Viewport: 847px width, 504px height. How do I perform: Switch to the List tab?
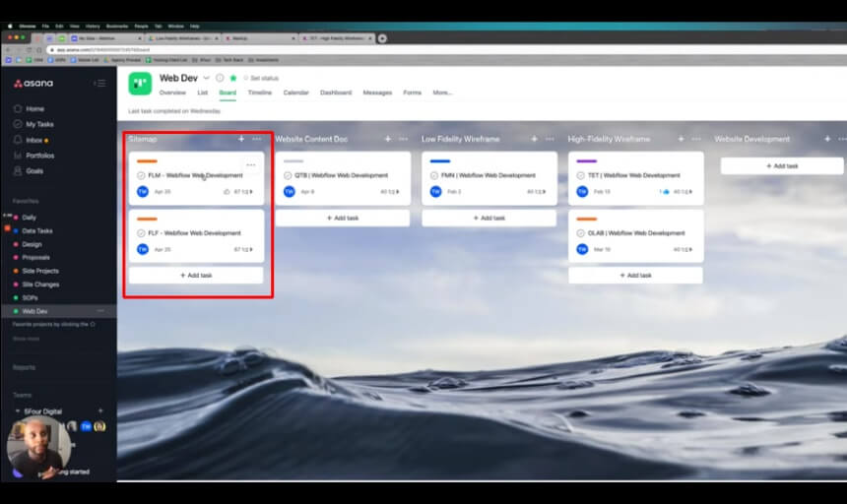(203, 93)
